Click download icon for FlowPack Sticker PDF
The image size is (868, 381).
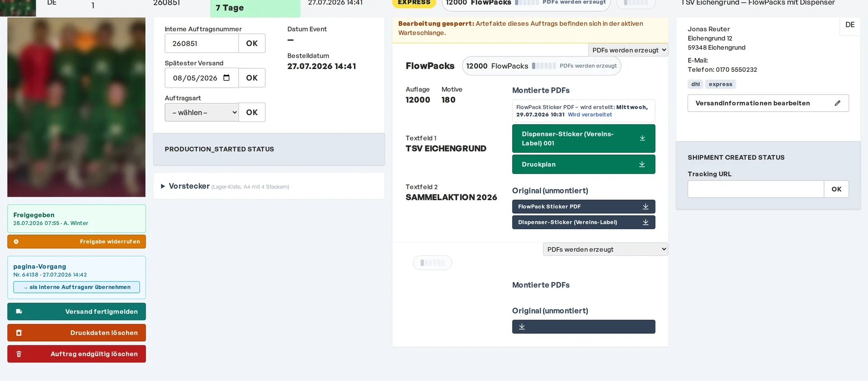[x=646, y=207]
